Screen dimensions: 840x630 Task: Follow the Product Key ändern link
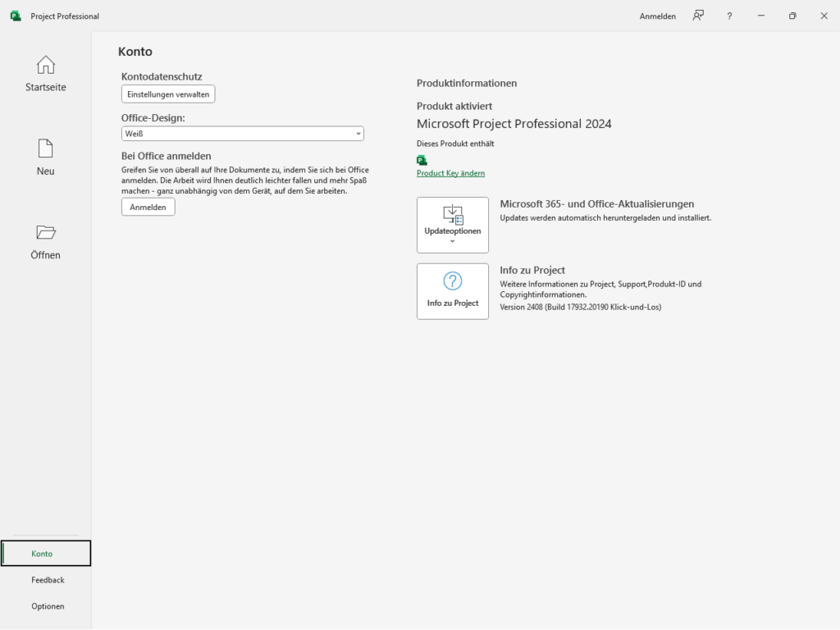point(450,173)
